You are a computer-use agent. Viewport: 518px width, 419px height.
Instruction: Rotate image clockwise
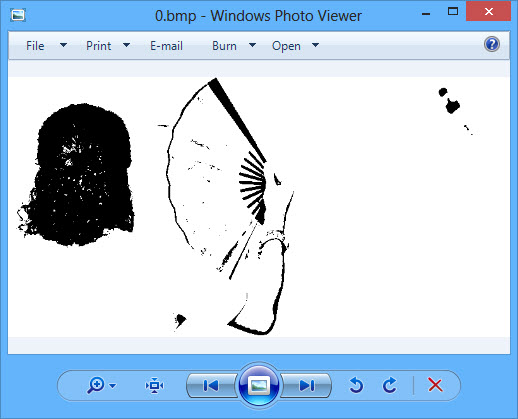[390, 385]
